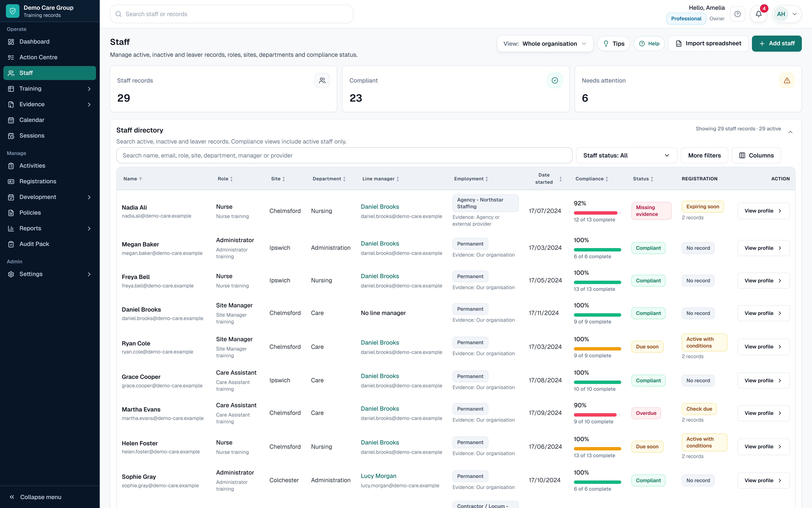Focus the staff directory search name field
Screen dimensions: 812x508
click(344, 155)
